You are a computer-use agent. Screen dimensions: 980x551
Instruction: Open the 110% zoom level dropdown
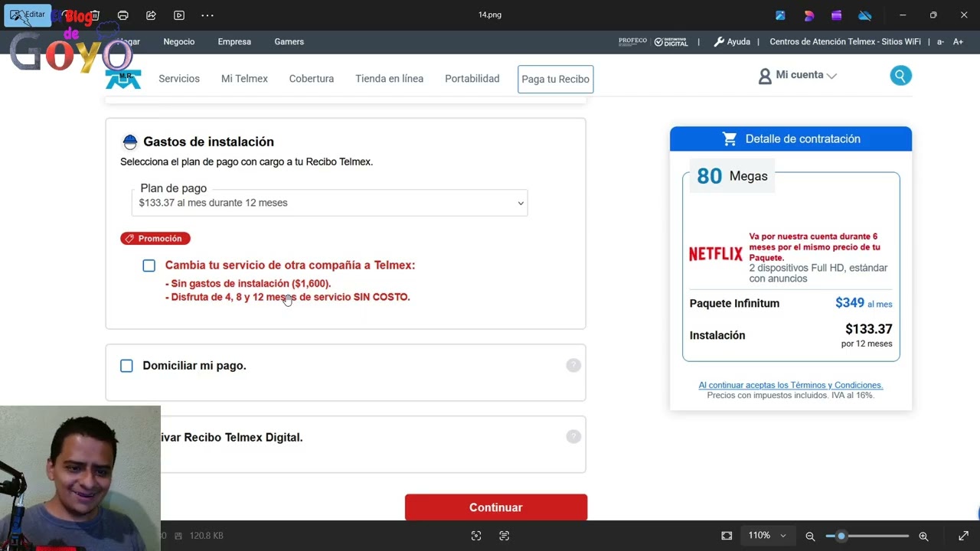click(767, 536)
